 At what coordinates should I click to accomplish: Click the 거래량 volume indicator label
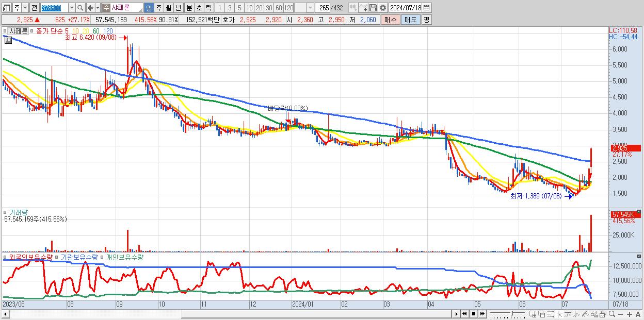pos(19,212)
